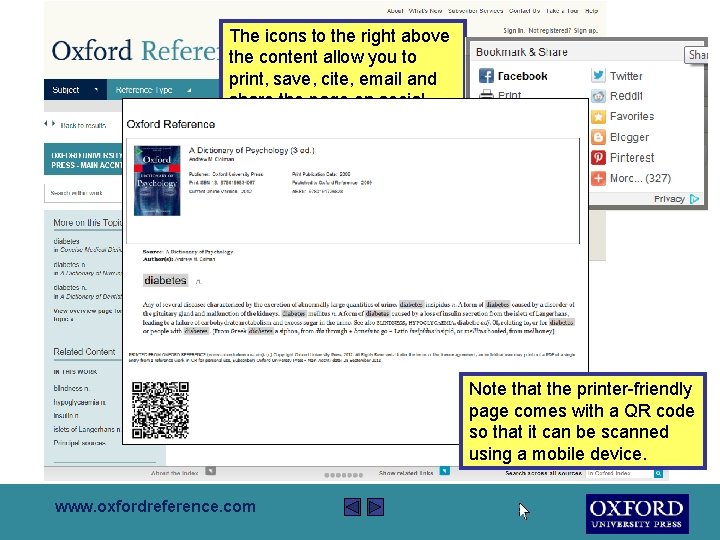Open the Subject dropdown menu
The image size is (720, 540).
75,90
